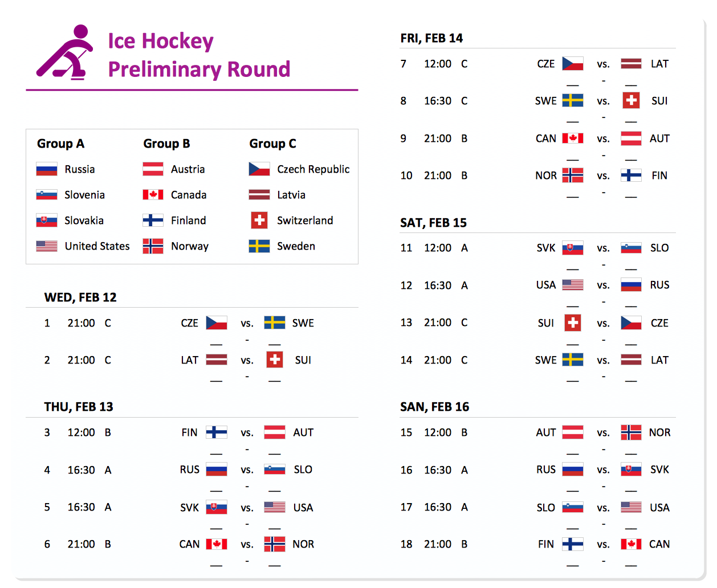This screenshot has height=588, width=717.
Task: Select Sweden's flag in the Group C list
Action: (x=259, y=246)
